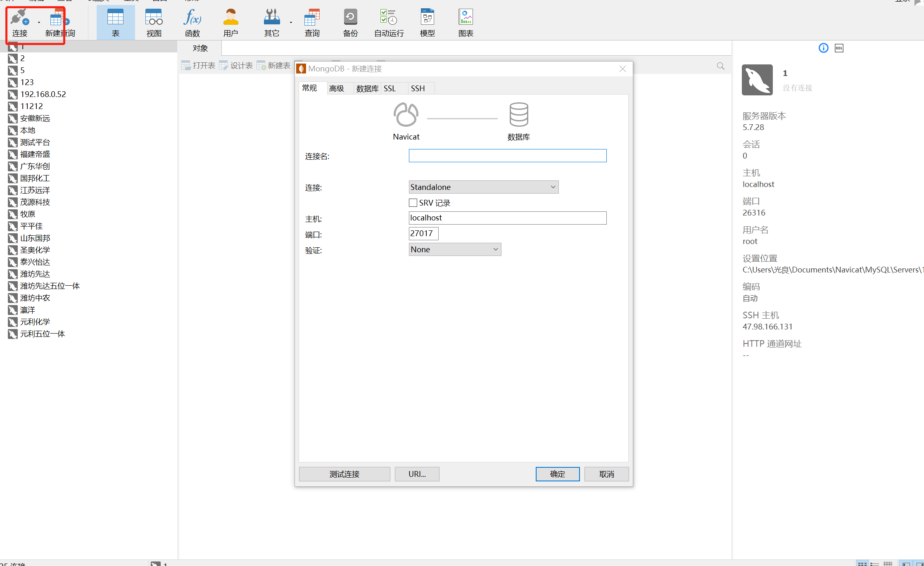Click the URI... button
This screenshot has height=566, width=924.
pyautogui.click(x=417, y=474)
